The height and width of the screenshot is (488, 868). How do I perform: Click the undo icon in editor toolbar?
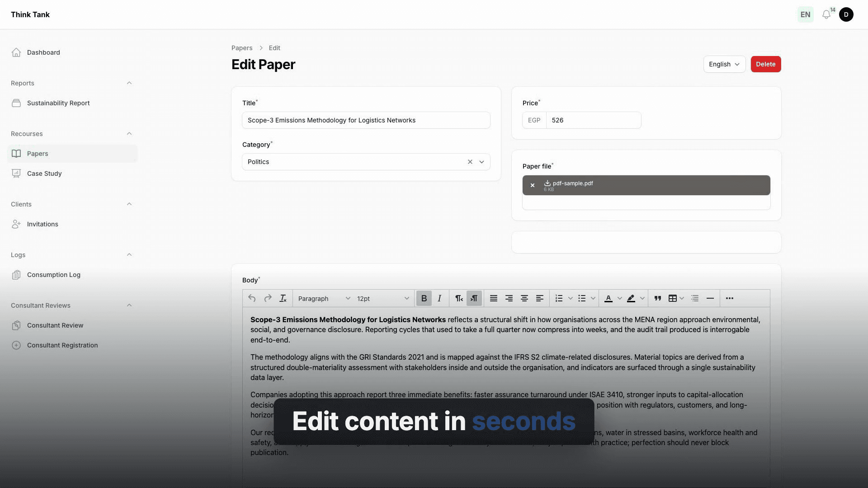click(x=252, y=298)
